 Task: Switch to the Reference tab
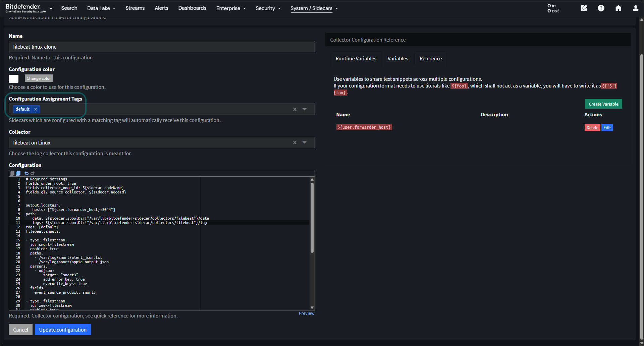431,59
